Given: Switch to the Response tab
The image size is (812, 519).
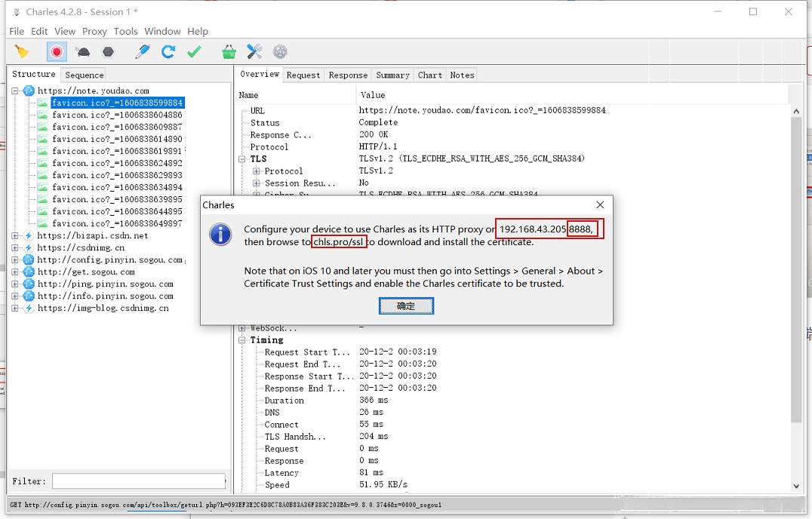Looking at the screenshot, I should click(x=348, y=75).
